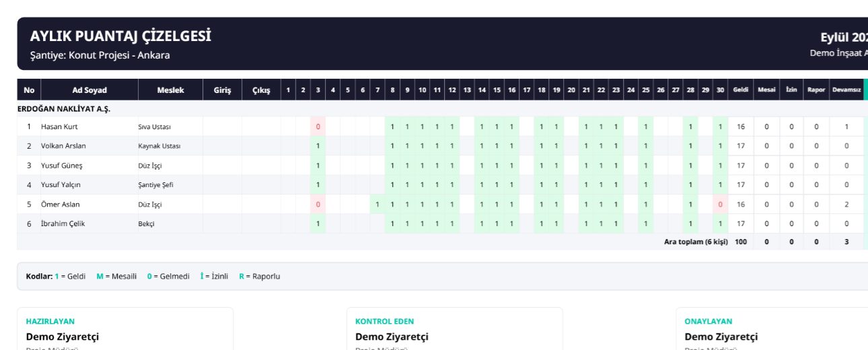Click the day 1 column header
This screenshot has height=350, width=868.
point(288,90)
